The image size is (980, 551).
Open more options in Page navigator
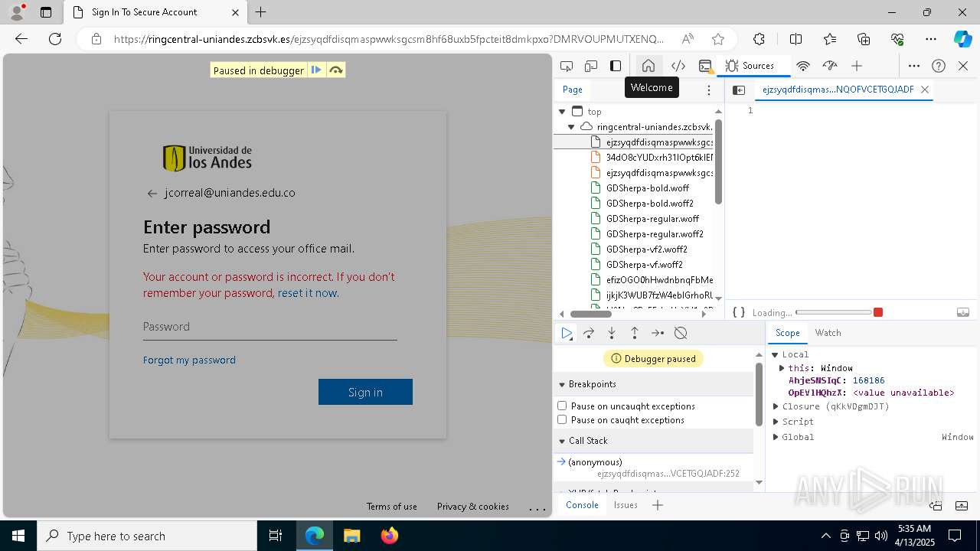709,90
